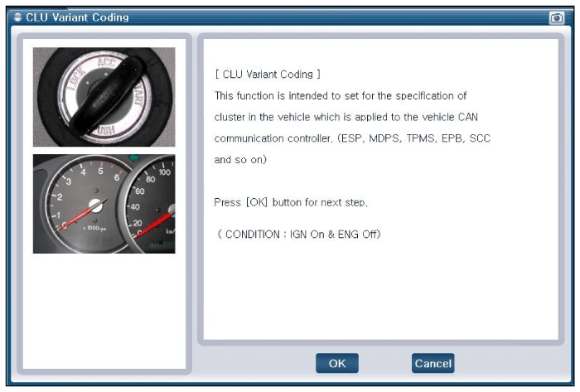Click the CLU Variant Coding window title text
Screen dimensions: 580x392
[77, 17]
